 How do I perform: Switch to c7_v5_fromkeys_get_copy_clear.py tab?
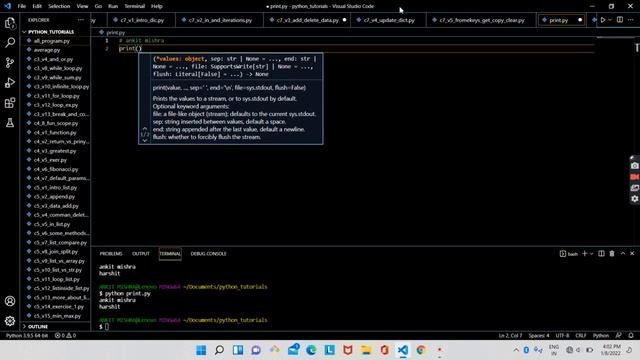click(x=482, y=20)
